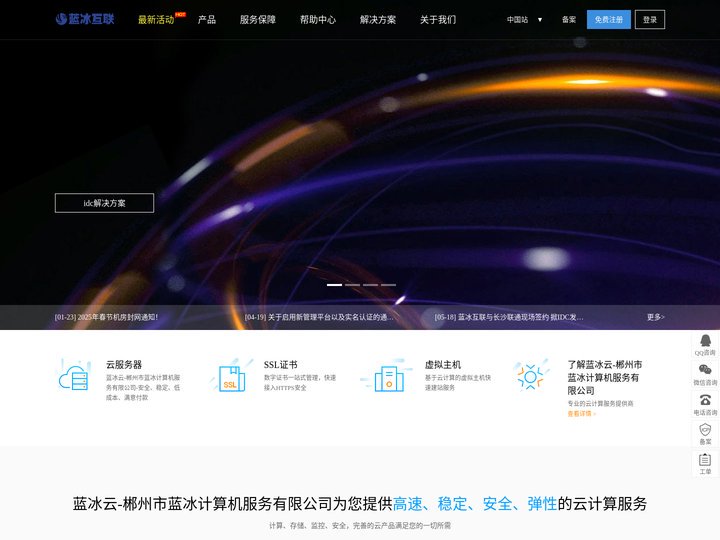Click the 蓝冰互联 logo
This screenshot has height=540, width=720.
(x=85, y=19)
